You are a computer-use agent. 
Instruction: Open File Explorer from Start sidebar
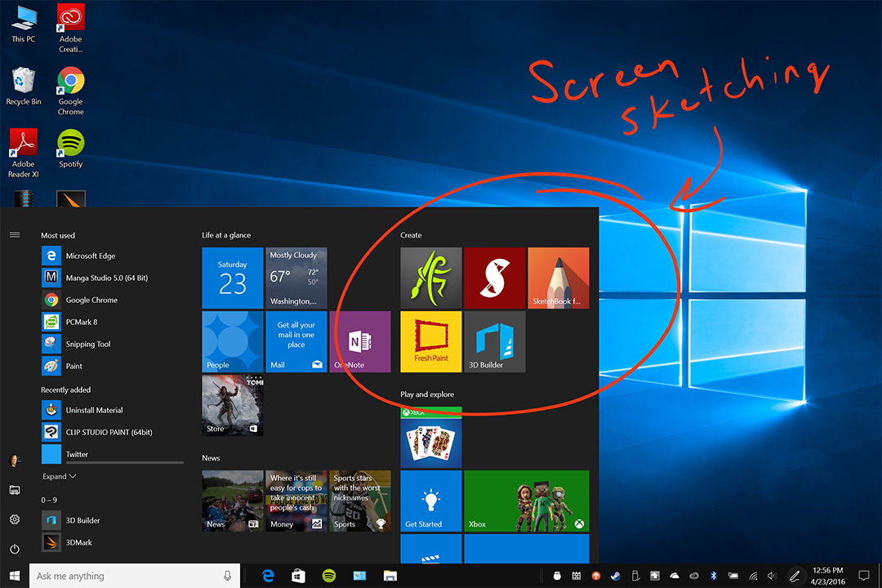coord(15,490)
